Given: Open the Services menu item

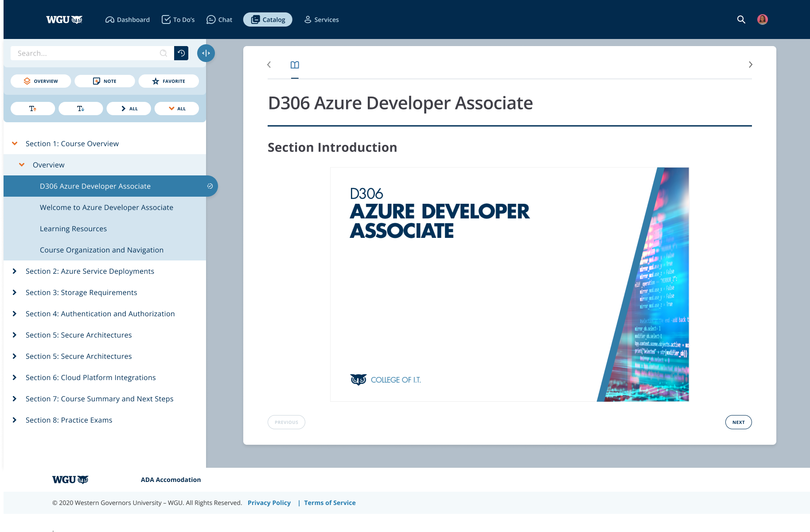Looking at the screenshot, I should (322, 19).
